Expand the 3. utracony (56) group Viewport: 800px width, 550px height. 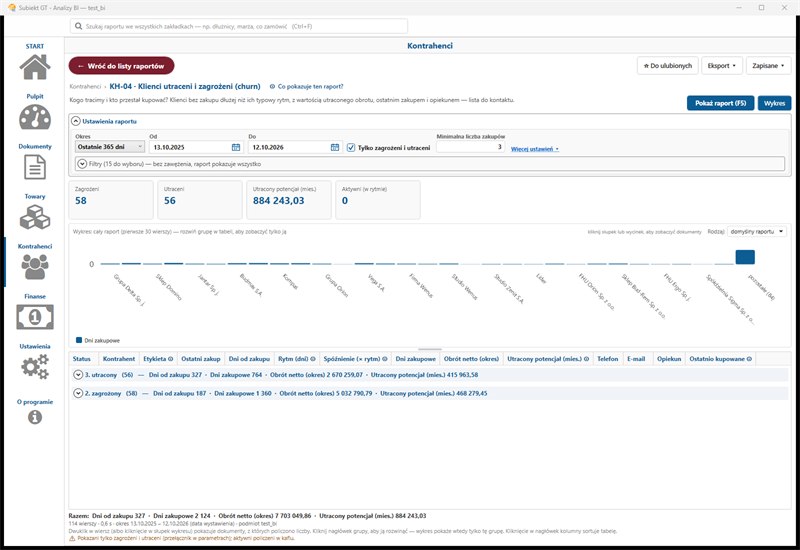(78, 374)
